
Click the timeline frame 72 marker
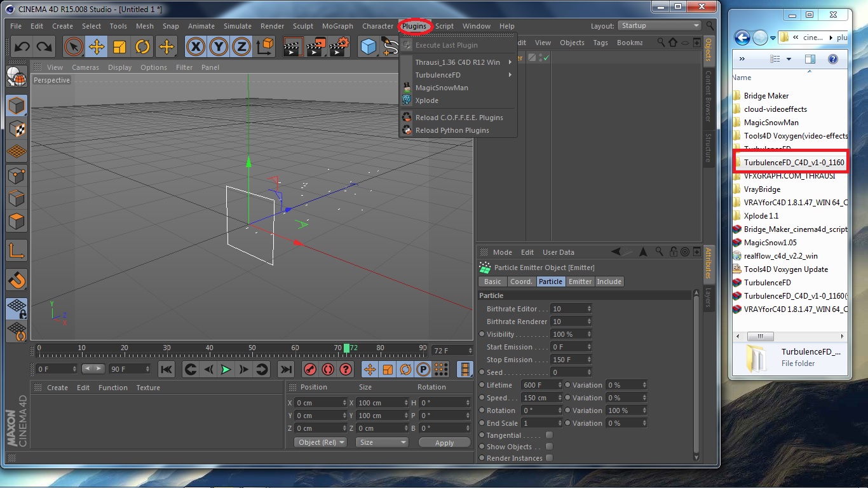(346, 348)
